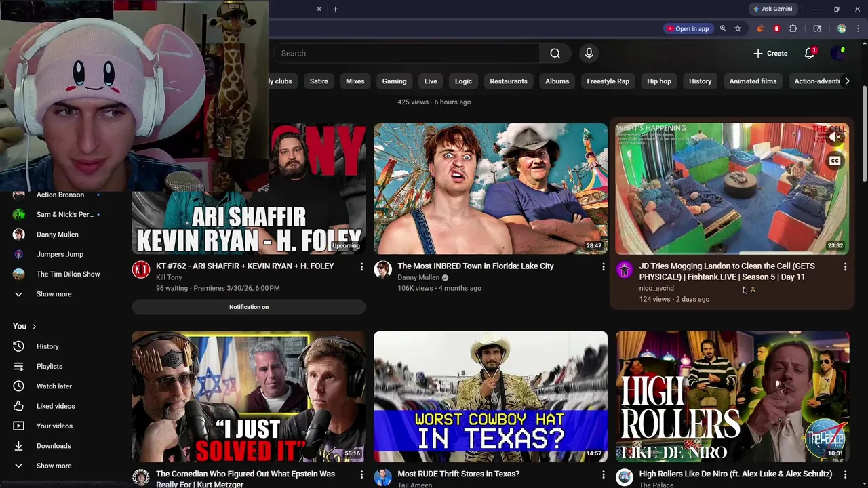Open 'High Rollers Like De Niro' video title
Viewport: 868px width, 488px height.
click(736, 474)
